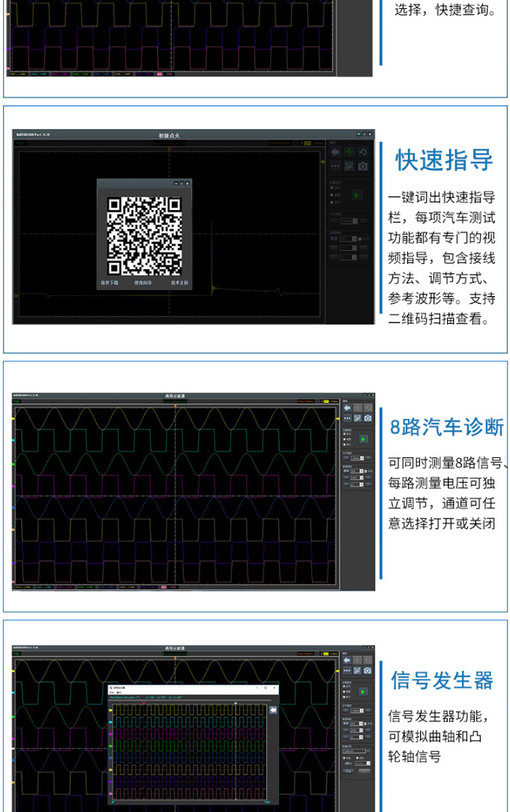This screenshot has width=510, height=812.
Task: Click 技术支持 link in the QR code popup
Action: (x=180, y=283)
